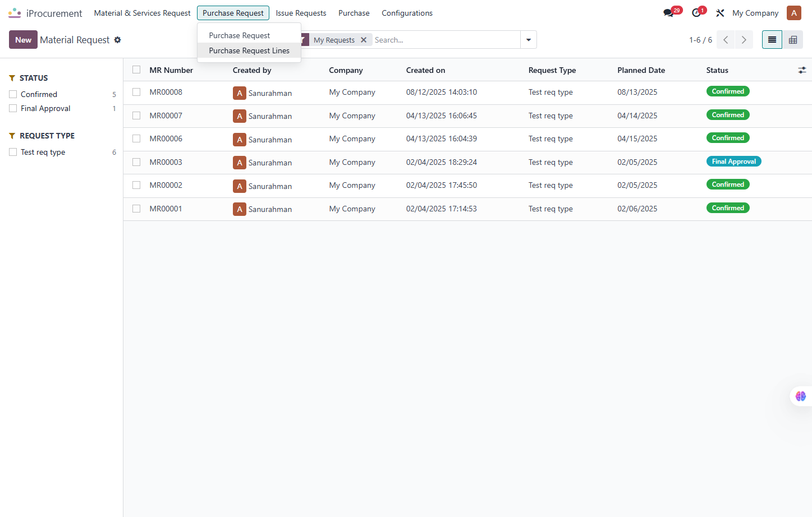Focus the search input field
The image size is (812, 517).
(446, 40)
